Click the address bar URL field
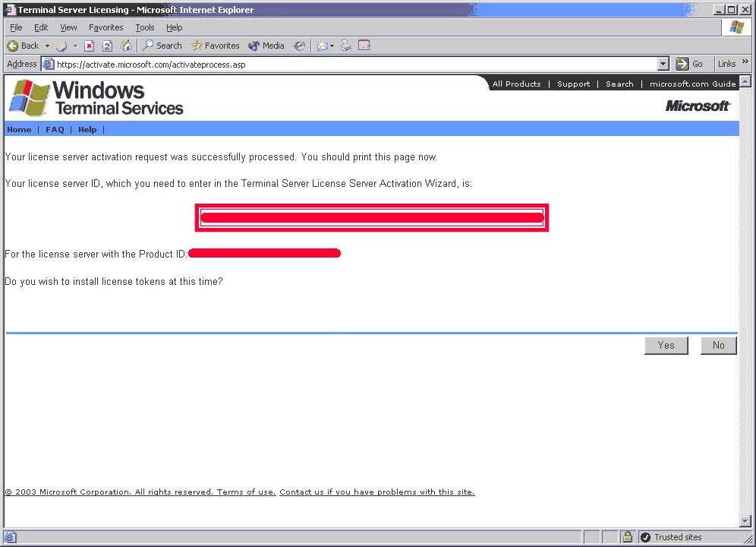 [356, 65]
